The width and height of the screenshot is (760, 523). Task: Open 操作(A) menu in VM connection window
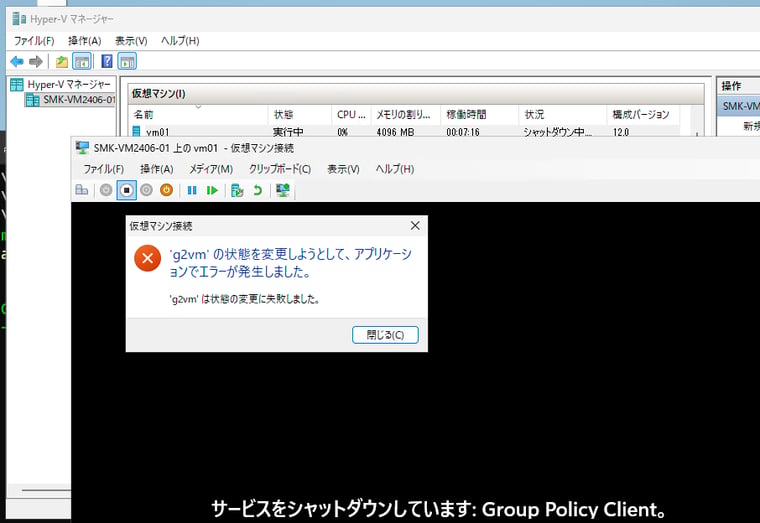[157, 169]
